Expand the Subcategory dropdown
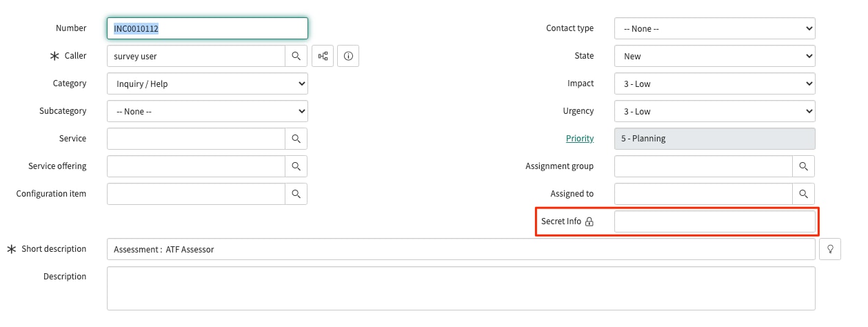This screenshot has height=327, width=868. tap(208, 111)
